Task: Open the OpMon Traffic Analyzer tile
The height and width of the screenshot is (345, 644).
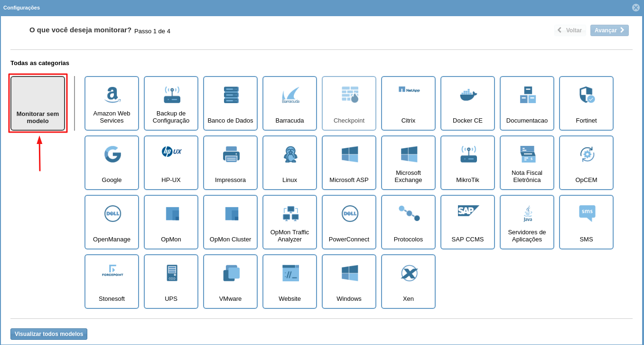Action: coord(289,222)
